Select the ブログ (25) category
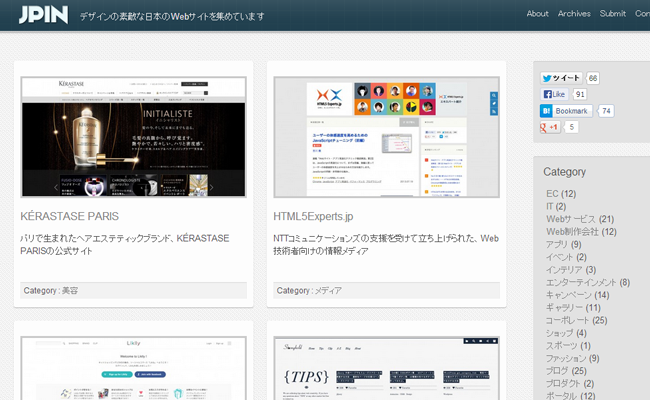 pyautogui.click(x=566, y=371)
